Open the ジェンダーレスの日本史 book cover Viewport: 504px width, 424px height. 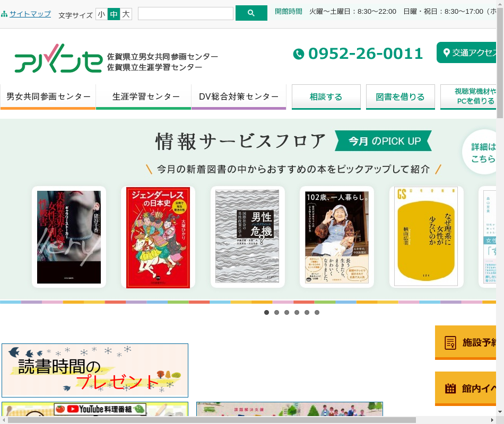pyautogui.click(x=158, y=237)
